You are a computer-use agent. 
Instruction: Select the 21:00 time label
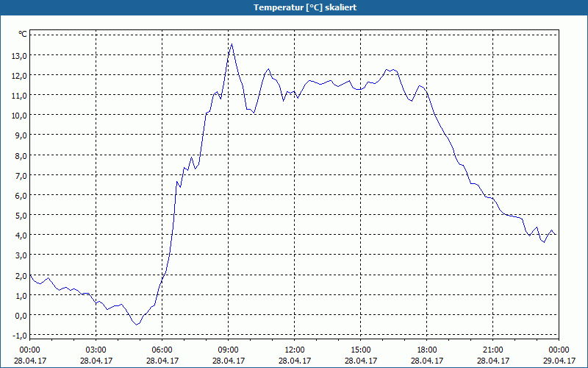(493, 350)
